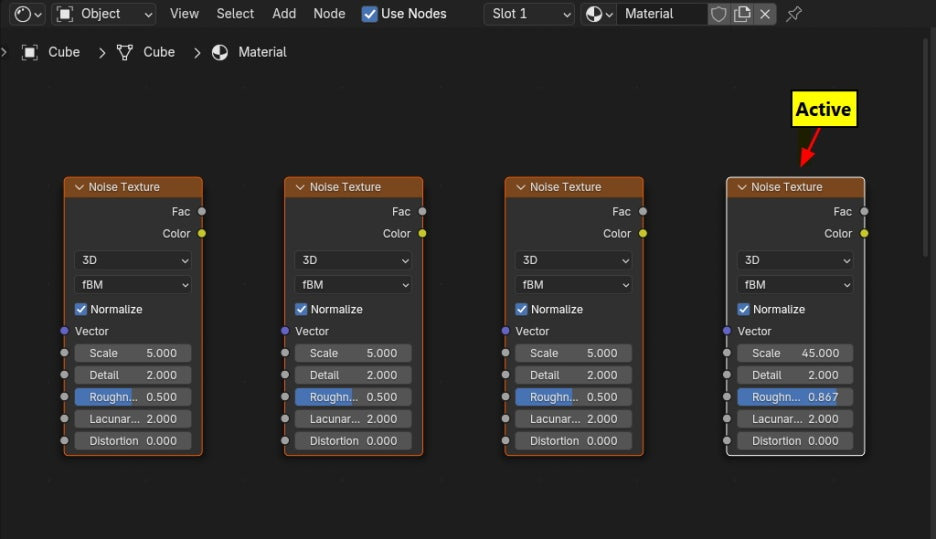Unlink material with the X icon
Image resolution: width=936 pixels, height=539 pixels.
(765, 14)
